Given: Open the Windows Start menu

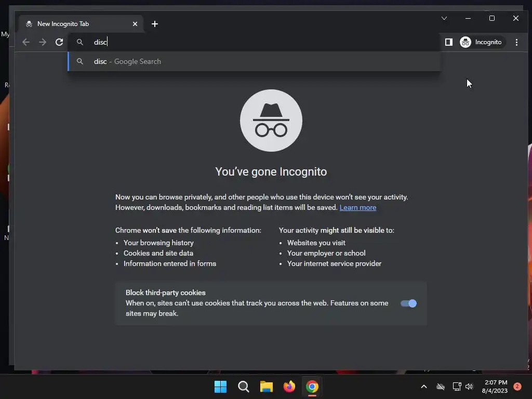Looking at the screenshot, I should point(220,387).
